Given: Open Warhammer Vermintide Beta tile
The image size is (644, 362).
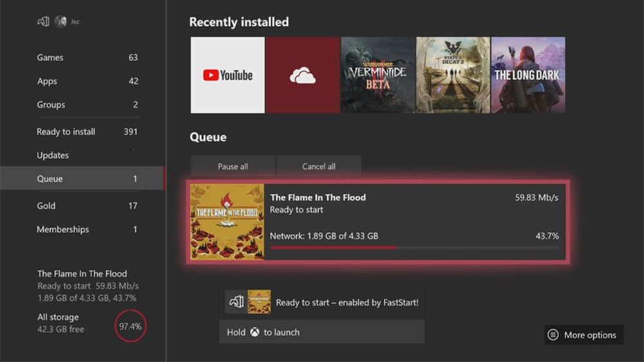Looking at the screenshot, I should click(378, 75).
